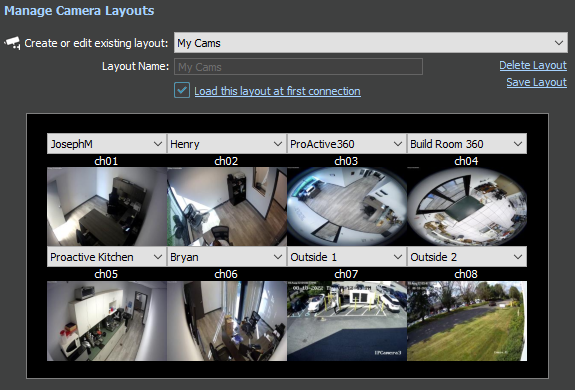Select the ch07 parking lot camera preview

[347, 321]
